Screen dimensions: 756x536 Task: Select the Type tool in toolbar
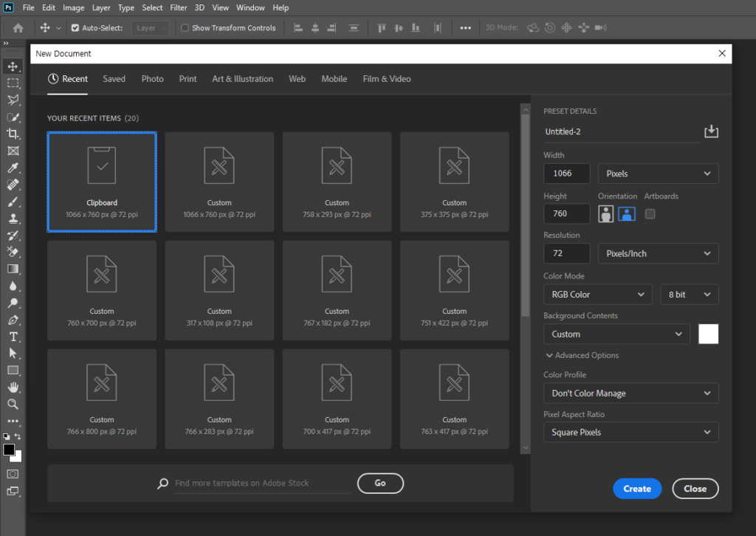pos(13,336)
